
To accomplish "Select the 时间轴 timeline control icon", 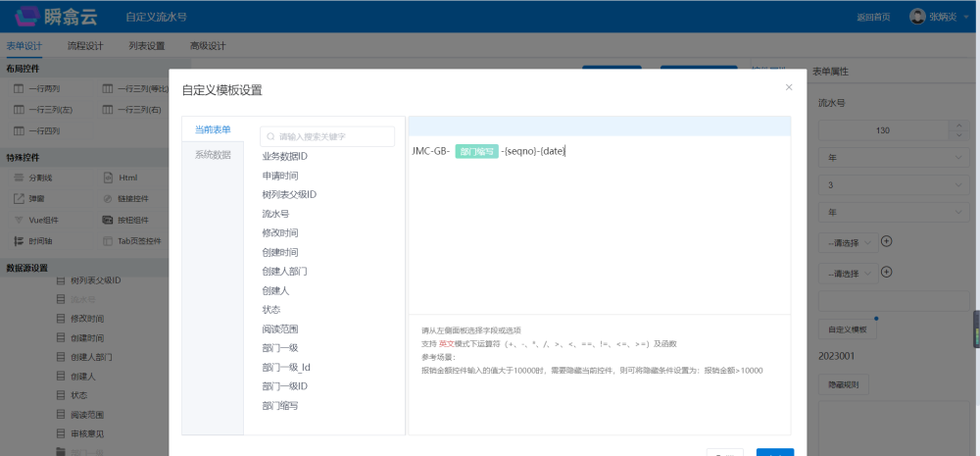I will coord(20,241).
